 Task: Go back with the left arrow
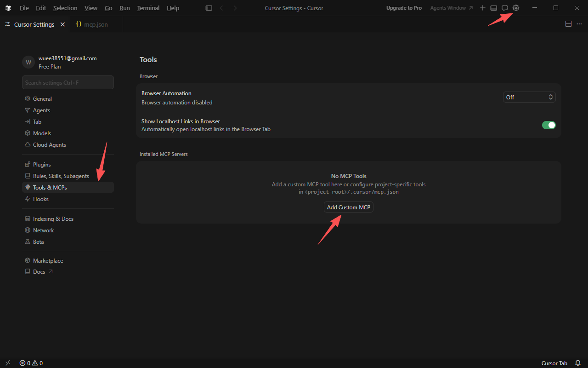[x=223, y=8]
